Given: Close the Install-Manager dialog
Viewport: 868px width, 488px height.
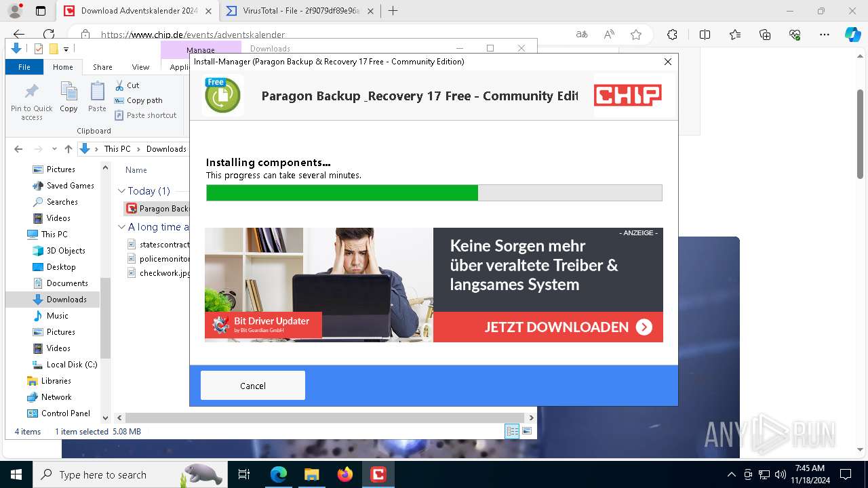Looking at the screenshot, I should 667,62.
